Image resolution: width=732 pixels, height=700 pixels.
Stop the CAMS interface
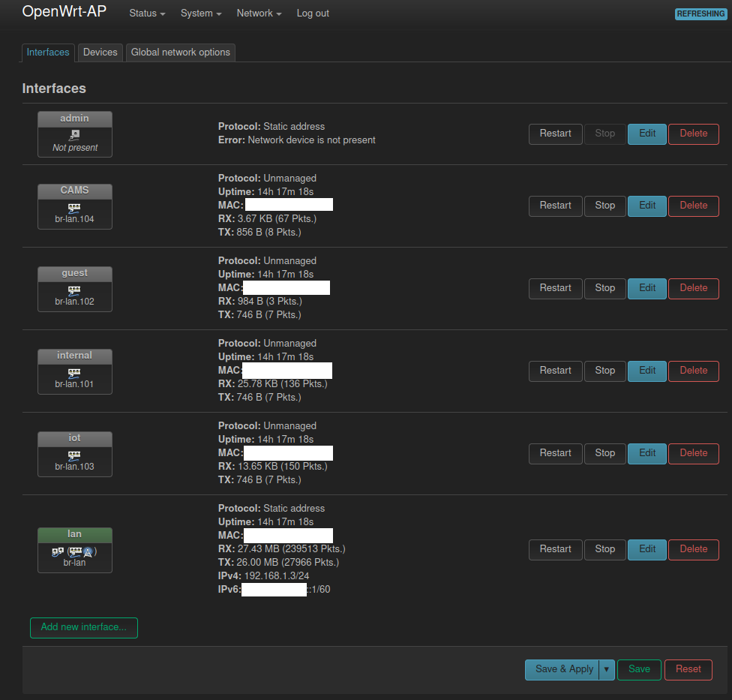click(605, 206)
